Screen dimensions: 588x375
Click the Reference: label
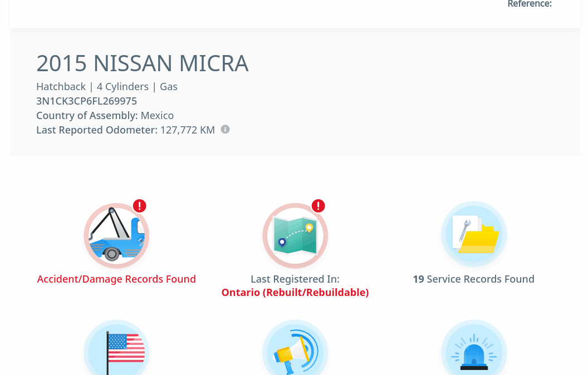[x=530, y=4]
